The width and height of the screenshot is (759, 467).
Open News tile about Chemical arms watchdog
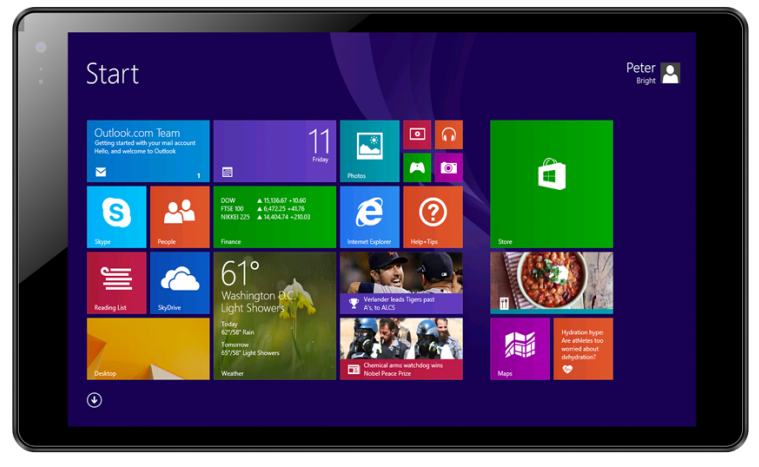(401, 348)
